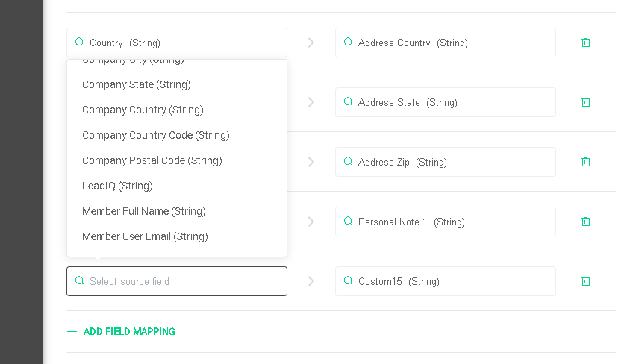
Task: Open the Address State destination dropdown
Action: [446, 102]
